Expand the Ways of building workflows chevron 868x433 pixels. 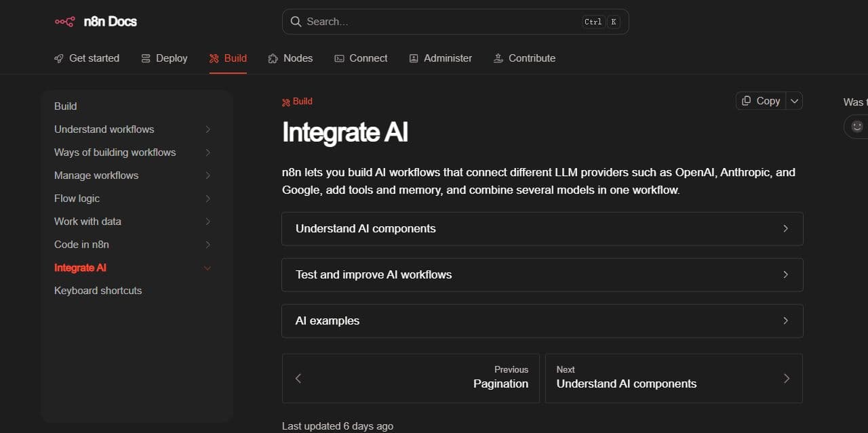click(208, 152)
